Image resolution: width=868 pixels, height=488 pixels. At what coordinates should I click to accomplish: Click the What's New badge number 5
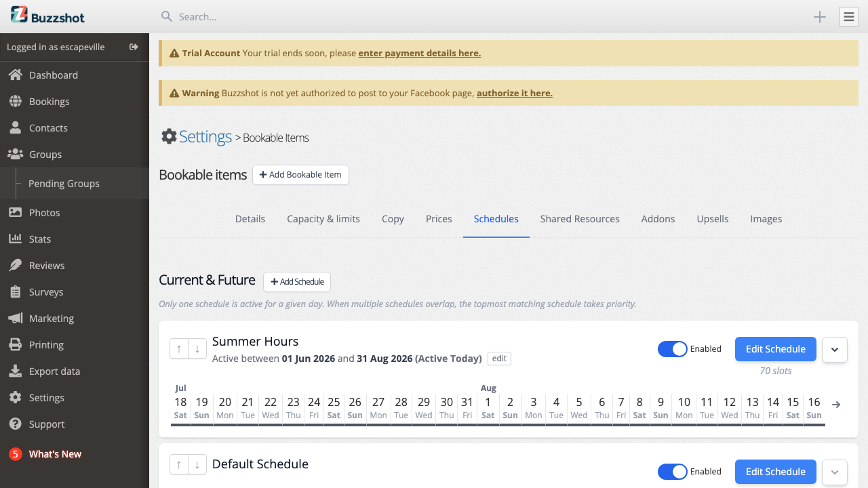tap(15, 454)
